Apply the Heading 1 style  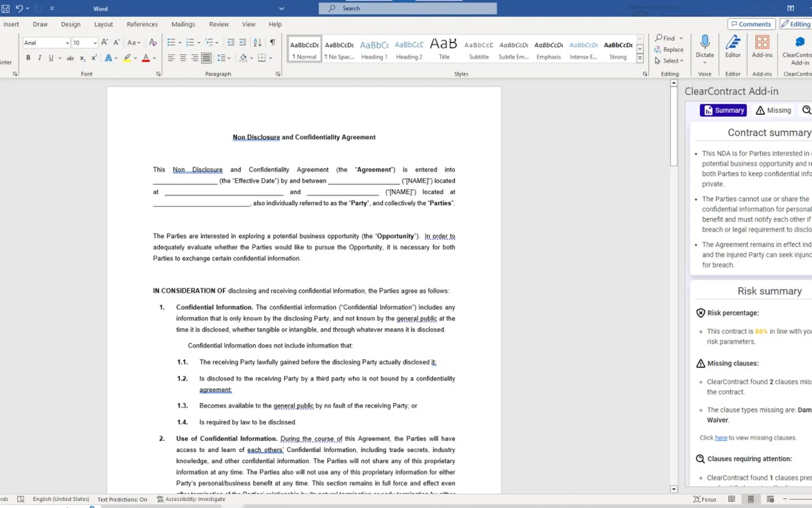coord(374,49)
